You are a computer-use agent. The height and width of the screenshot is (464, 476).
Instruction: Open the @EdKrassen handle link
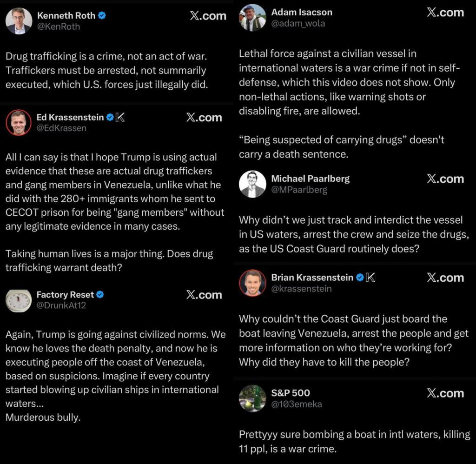click(x=61, y=128)
